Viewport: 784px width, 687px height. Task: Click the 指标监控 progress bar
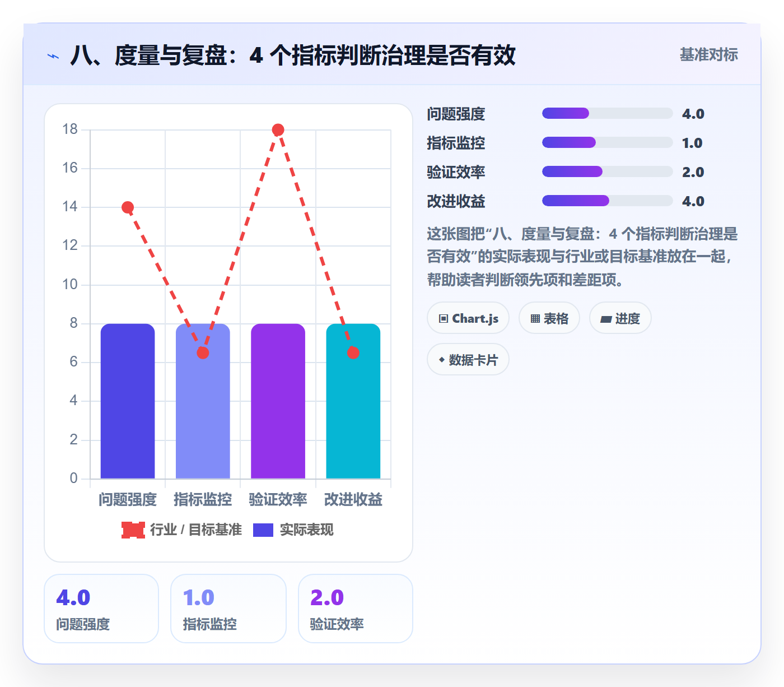(607, 142)
